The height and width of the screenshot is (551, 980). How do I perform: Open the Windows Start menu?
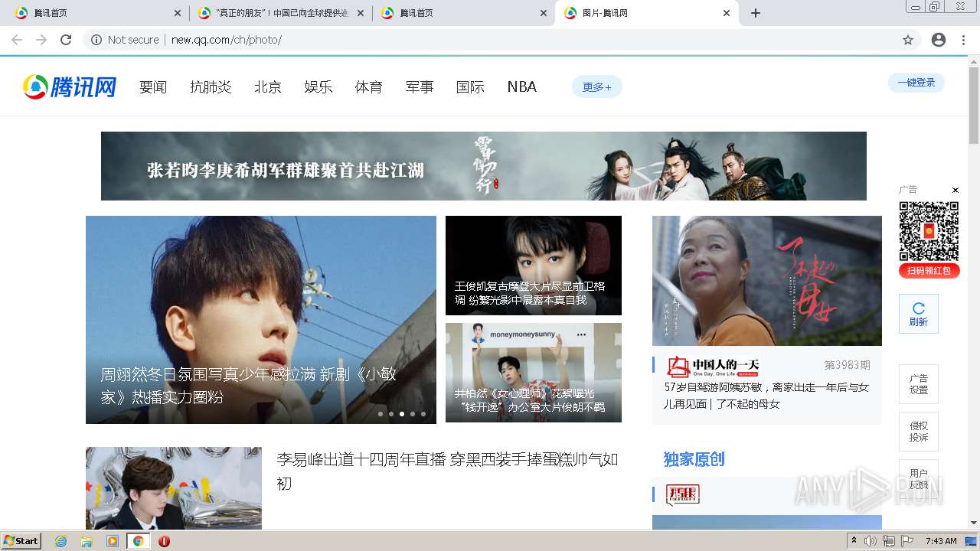click(x=21, y=541)
